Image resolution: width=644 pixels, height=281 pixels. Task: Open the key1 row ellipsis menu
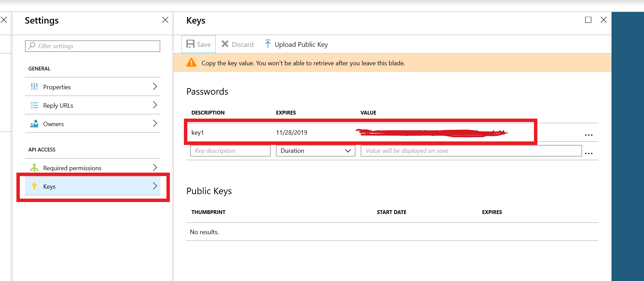tap(588, 135)
